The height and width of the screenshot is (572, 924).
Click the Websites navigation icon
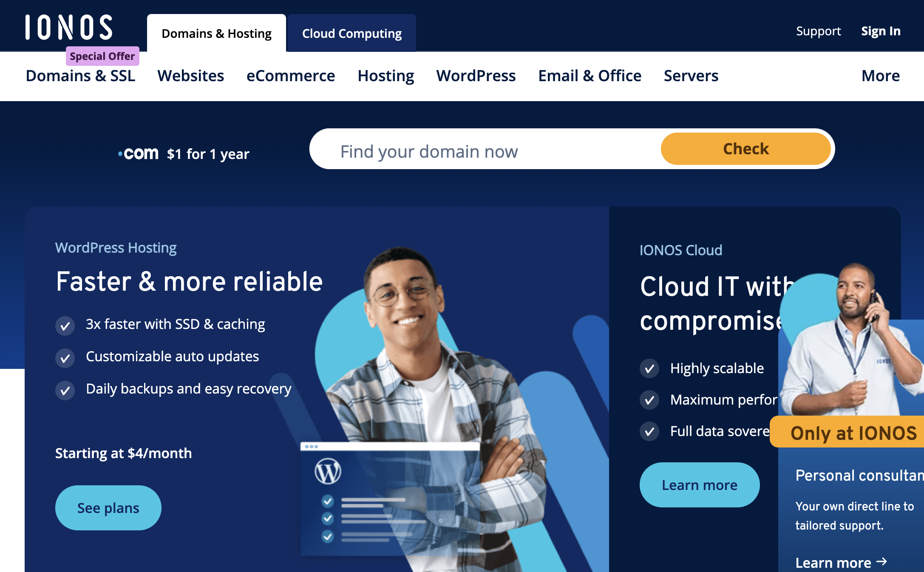[191, 74]
